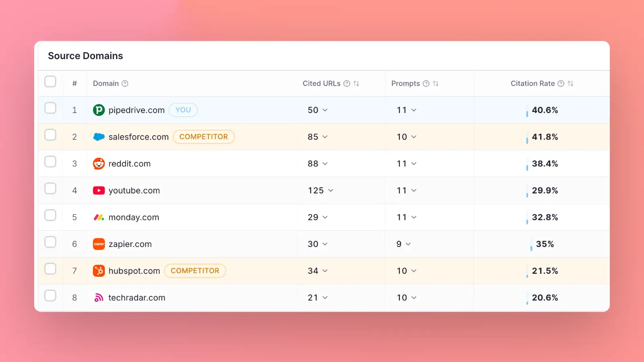Click the YOU badge on pipedrive.com
The height and width of the screenshot is (362, 644).
(183, 110)
